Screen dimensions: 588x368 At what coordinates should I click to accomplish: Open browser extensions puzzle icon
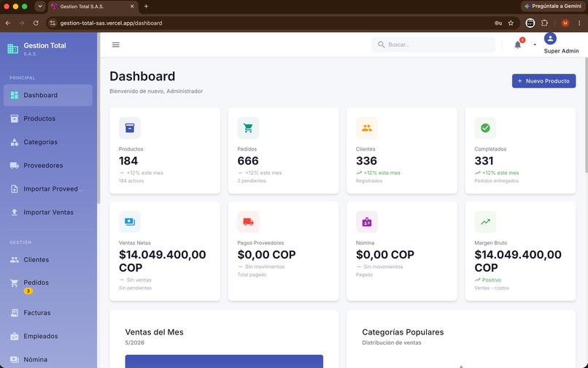pos(544,23)
